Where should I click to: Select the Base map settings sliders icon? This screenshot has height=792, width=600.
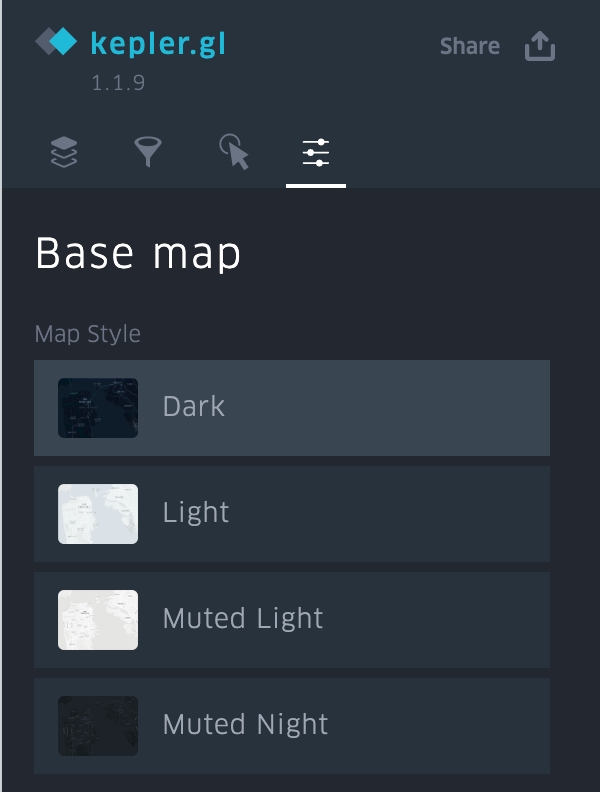coord(316,153)
